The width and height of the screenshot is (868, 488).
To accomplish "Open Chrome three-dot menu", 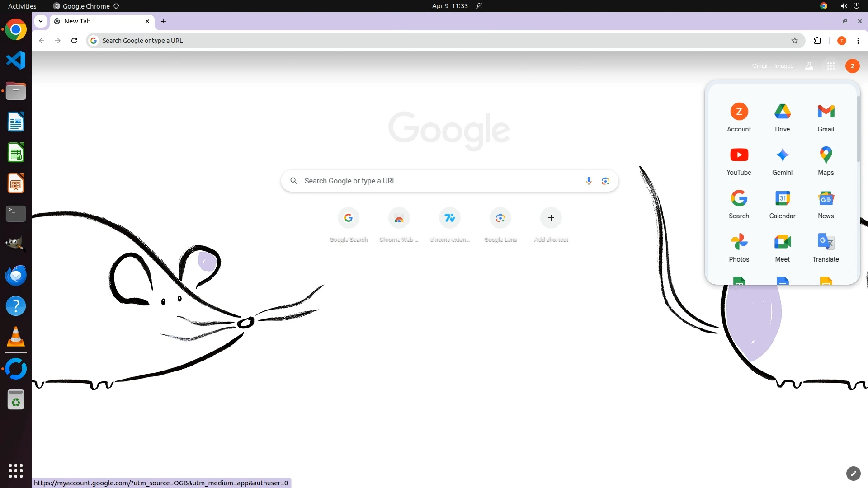I will pyautogui.click(x=858, y=41).
